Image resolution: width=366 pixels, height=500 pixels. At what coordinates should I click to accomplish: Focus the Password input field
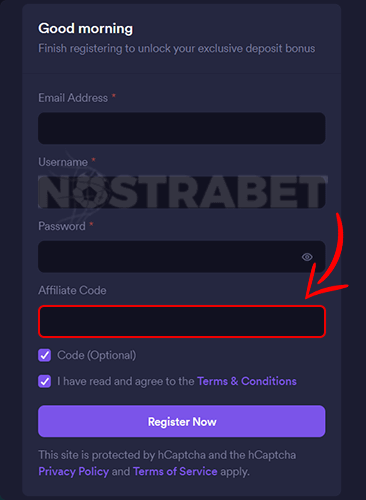pyautogui.click(x=182, y=257)
